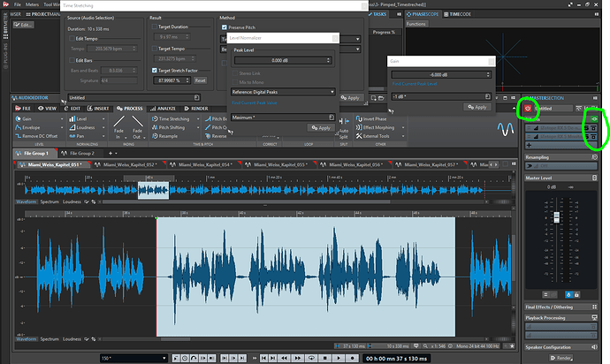
Task: Open the Reference Digital Peaks dropdown
Action: click(282, 92)
